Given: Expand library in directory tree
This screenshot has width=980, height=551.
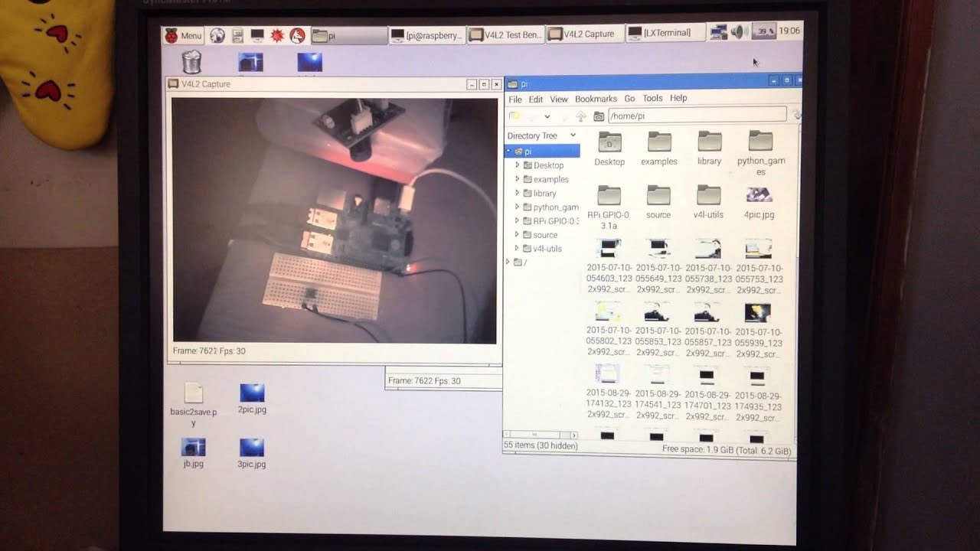Looking at the screenshot, I should pos(518,193).
